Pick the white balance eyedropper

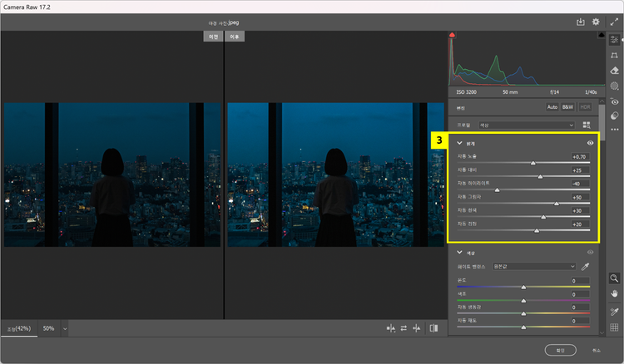click(x=585, y=266)
